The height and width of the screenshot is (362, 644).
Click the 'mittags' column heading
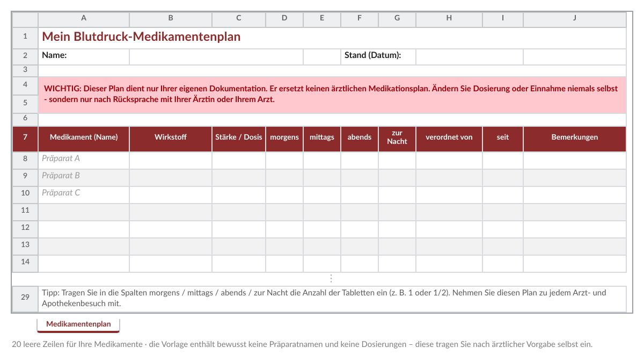(x=322, y=138)
